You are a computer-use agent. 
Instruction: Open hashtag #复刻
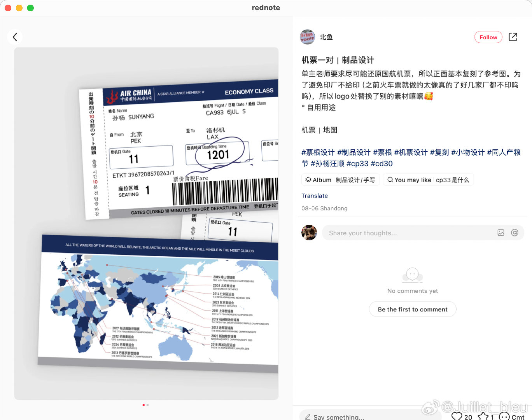coord(439,152)
